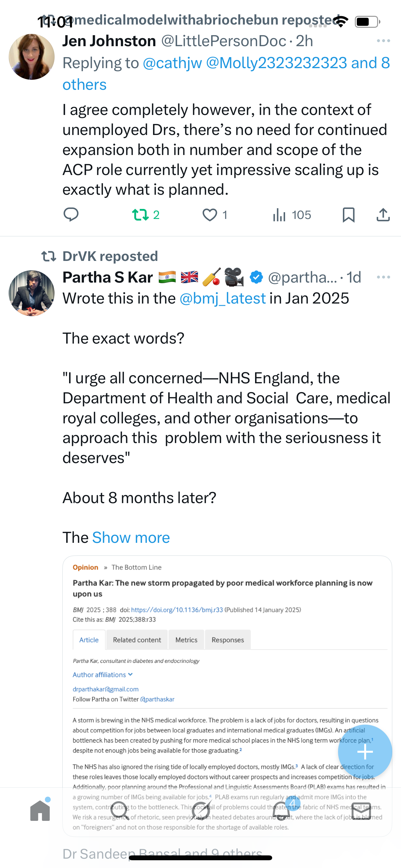This screenshot has width=401, height=868.
Task: Open the Search tab in bottom bar
Action: pos(120,811)
